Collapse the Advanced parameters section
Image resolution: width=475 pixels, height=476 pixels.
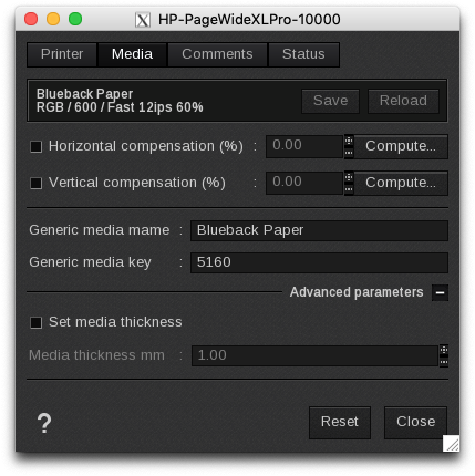point(440,293)
